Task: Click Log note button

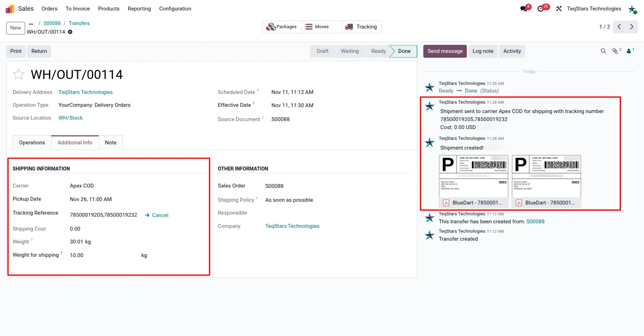Action: [x=483, y=51]
